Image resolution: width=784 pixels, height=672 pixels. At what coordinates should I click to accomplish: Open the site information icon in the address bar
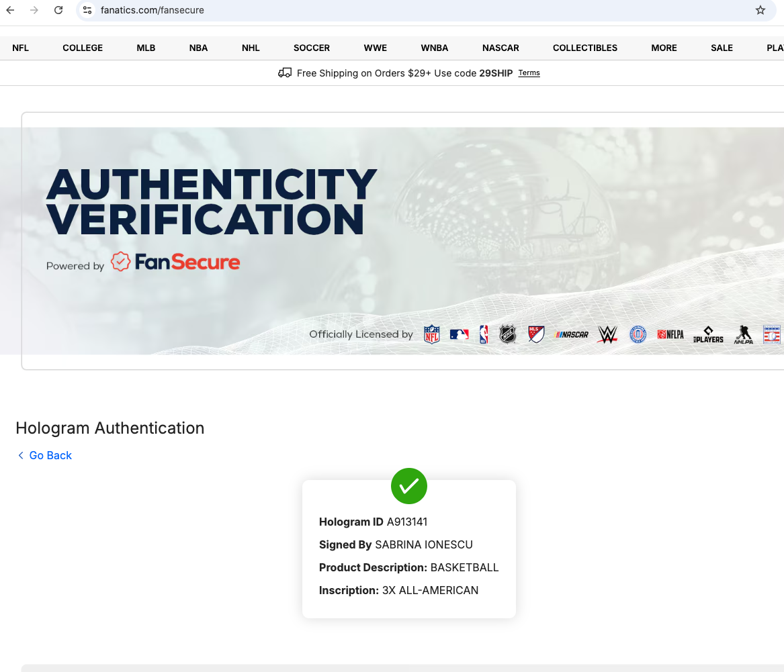87,10
